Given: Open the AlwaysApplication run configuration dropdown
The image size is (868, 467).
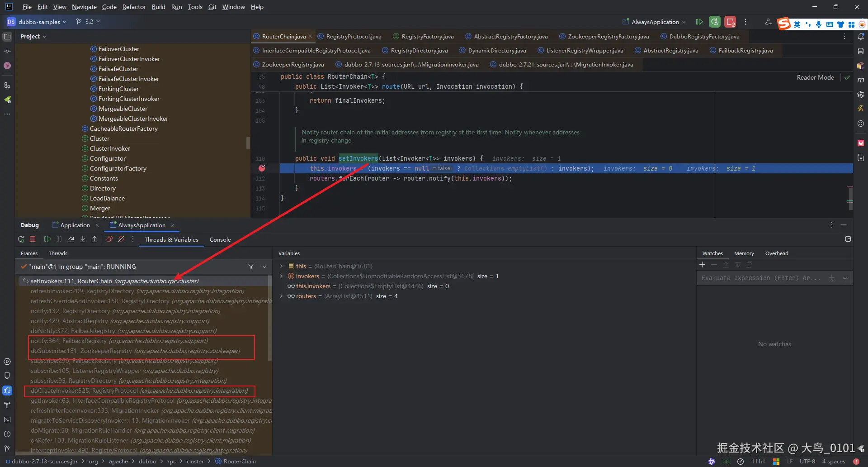Looking at the screenshot, I should (x=654, y=22).
